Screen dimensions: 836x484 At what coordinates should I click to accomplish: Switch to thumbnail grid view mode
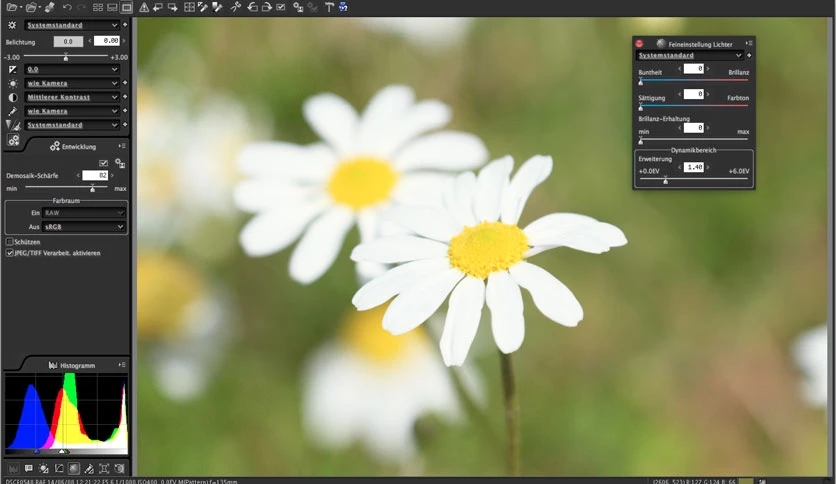coord(98,7)
